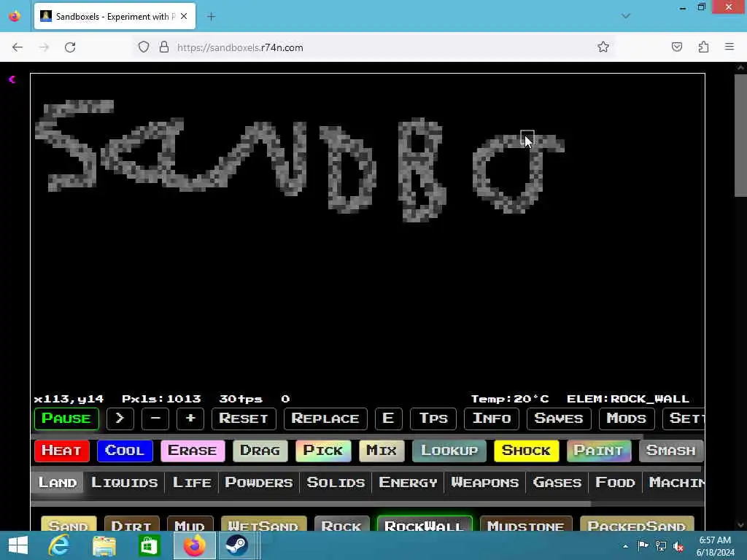Image resolution: width=747 pixels, height=560 pixels.
Task: Click the Reset button
Action: [x=244, y=419]
